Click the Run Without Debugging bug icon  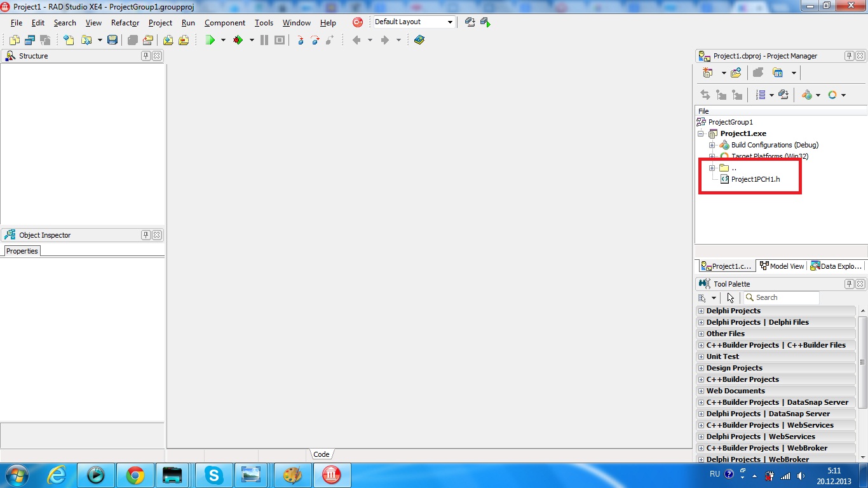[x=238, y=40]
